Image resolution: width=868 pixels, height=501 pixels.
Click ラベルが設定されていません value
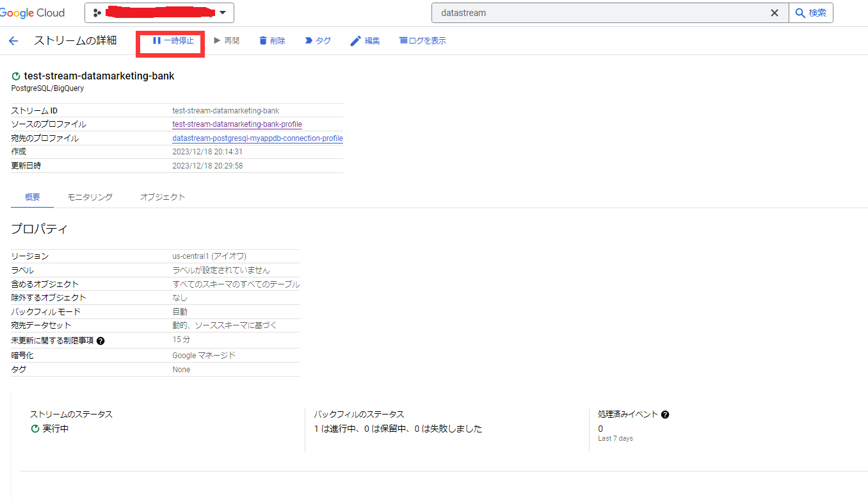click(x=221, y=270)
